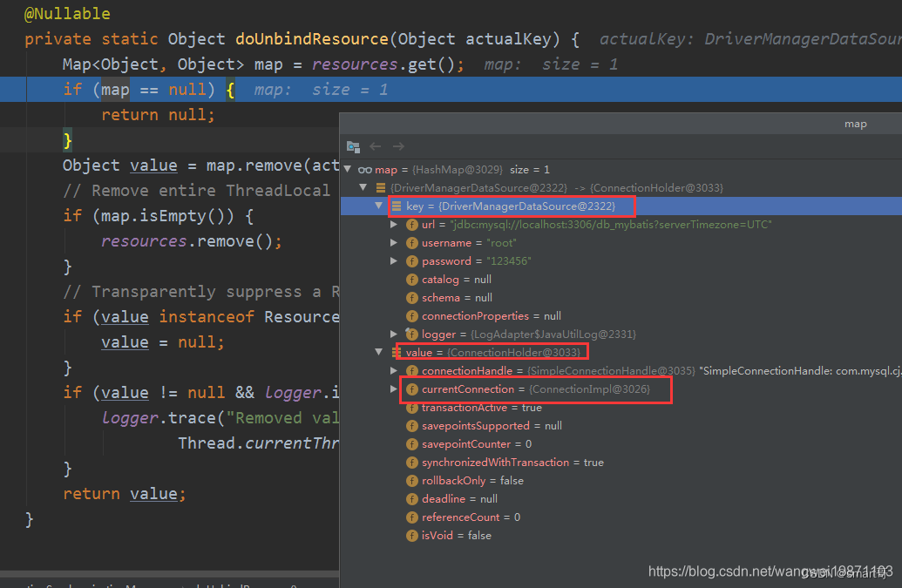
Task: Click field icon beside savepointCounter
Action: coord(412,444)
